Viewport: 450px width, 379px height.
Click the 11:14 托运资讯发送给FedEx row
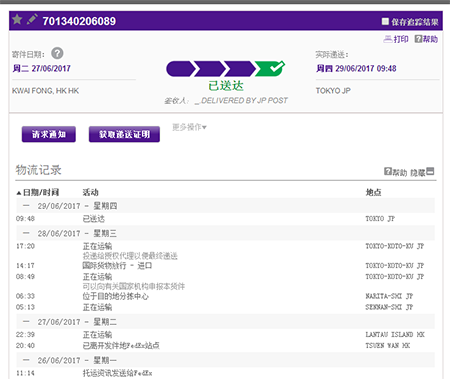pos(225,373)
